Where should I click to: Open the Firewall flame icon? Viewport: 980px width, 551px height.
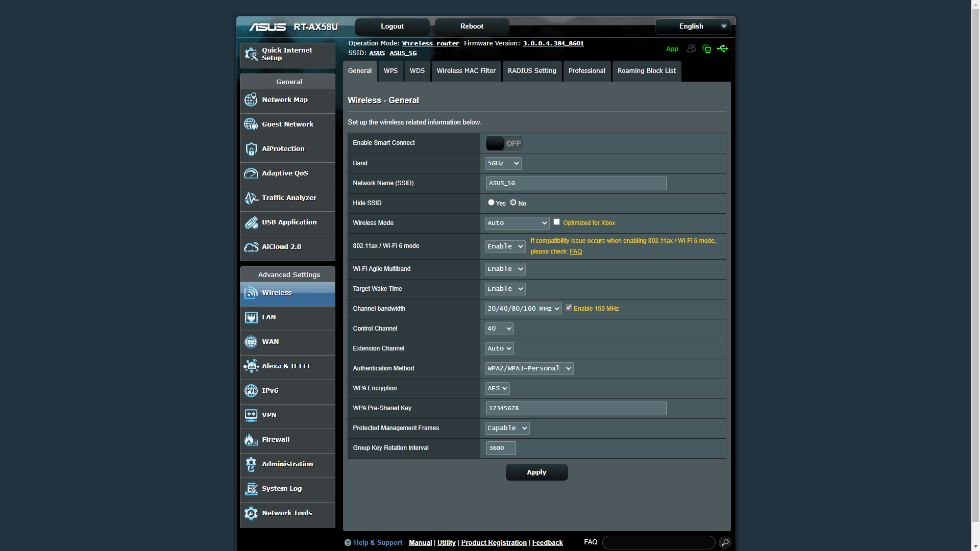tap(251, 440)
